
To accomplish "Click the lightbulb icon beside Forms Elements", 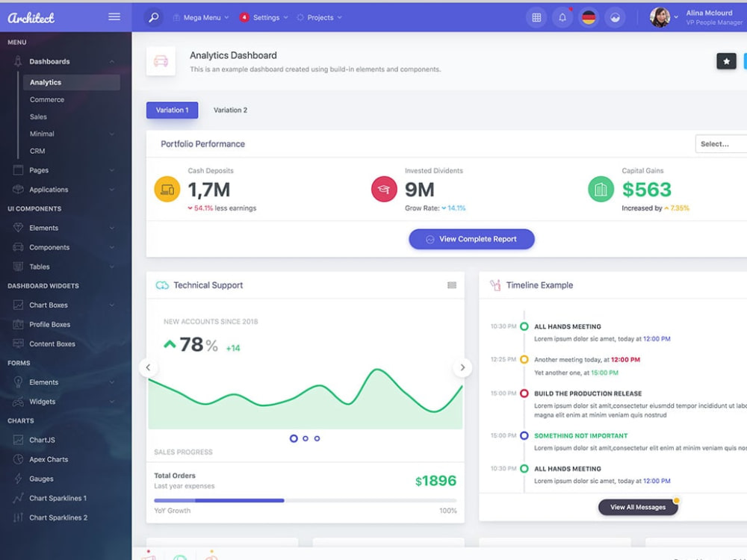I will click(18, 382).
